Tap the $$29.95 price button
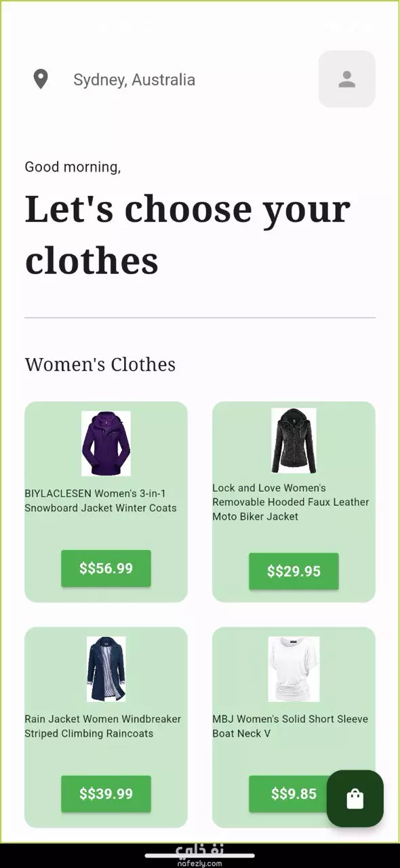This screenshot has width=400, height=868. [294, 571]
